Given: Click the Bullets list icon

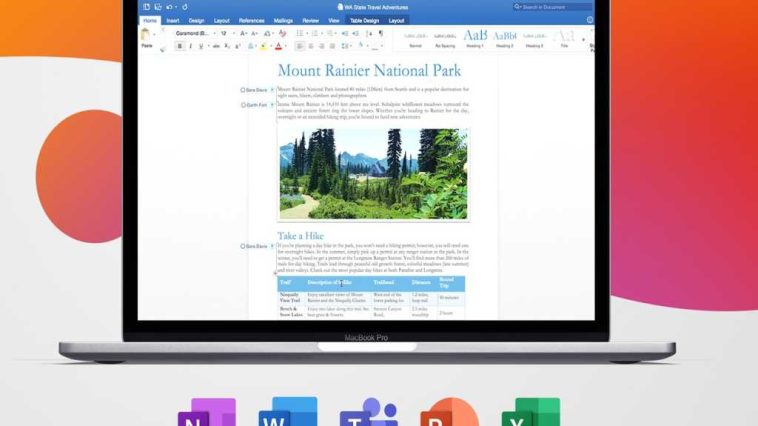Looking at the screenshot, I should pos(300,33).
